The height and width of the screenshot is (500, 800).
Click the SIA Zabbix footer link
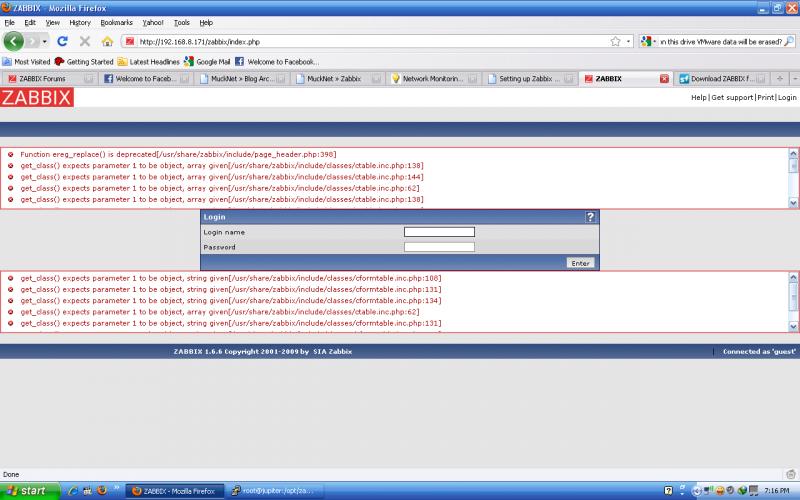[x=332, y=352]
